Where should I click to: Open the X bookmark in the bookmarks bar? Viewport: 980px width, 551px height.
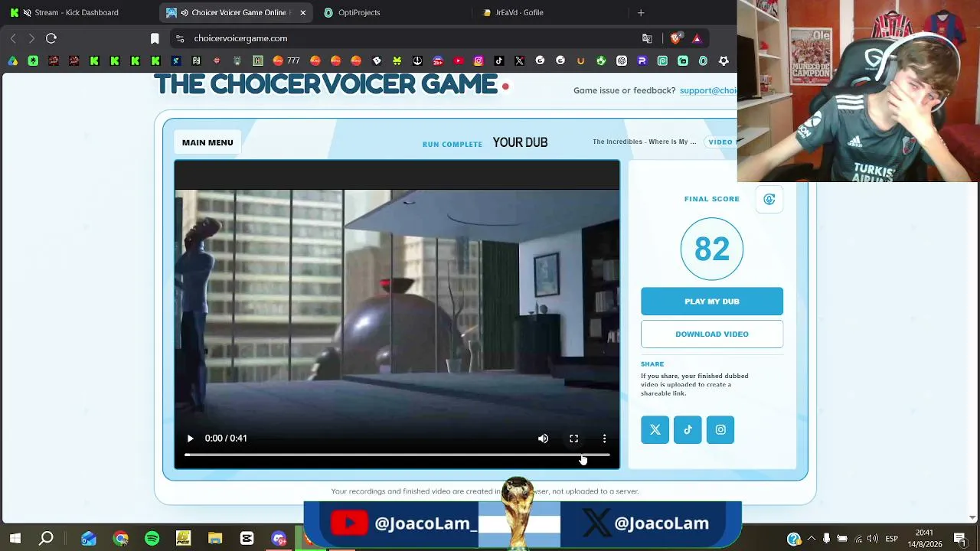coord(520,61)
